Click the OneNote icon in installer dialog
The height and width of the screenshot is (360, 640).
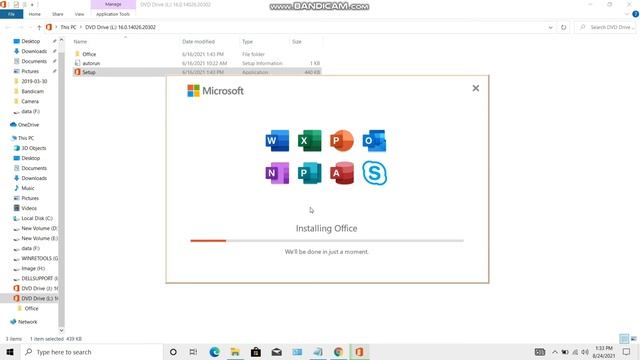[277, 173]
